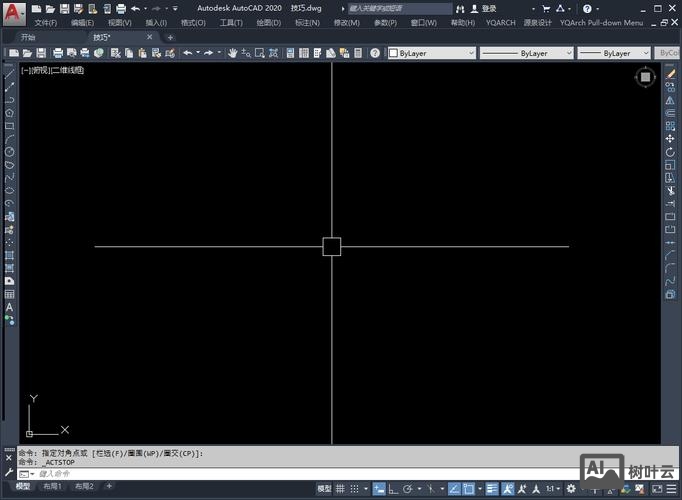Click the Undo arrow in top toolbar
Image resolution: width=682 pixels, height=500 pixels.
tap(187, 53)
